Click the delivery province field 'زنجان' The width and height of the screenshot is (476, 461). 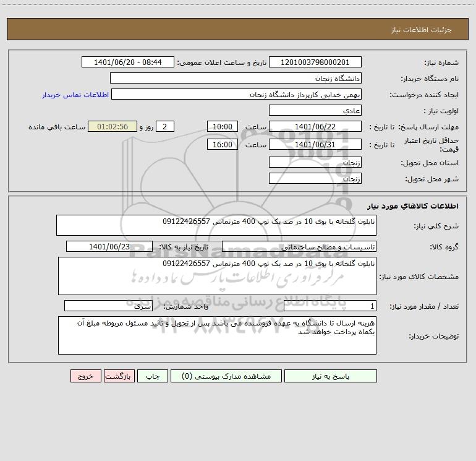point(315,163)
